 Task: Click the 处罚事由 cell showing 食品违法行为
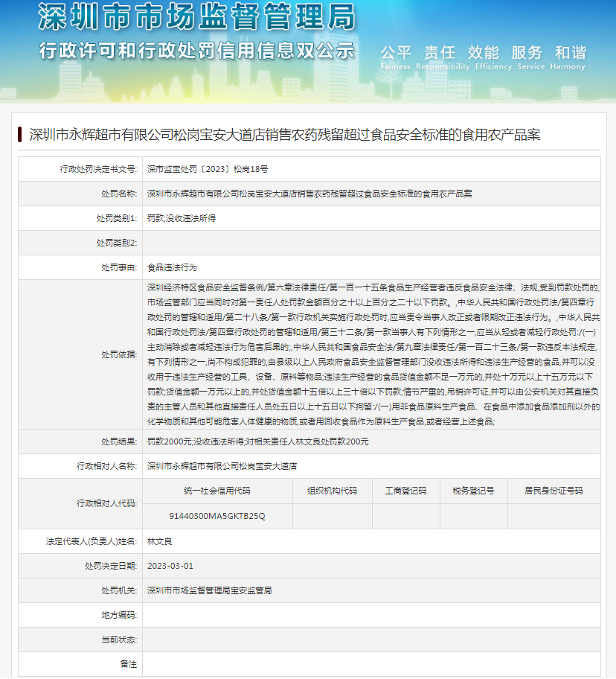click(x=174, y=267)
